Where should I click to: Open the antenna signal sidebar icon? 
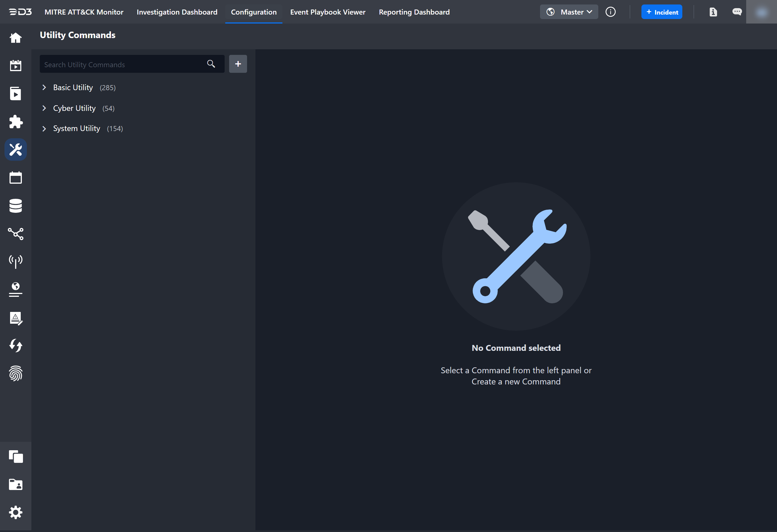(x=15, y=261)
